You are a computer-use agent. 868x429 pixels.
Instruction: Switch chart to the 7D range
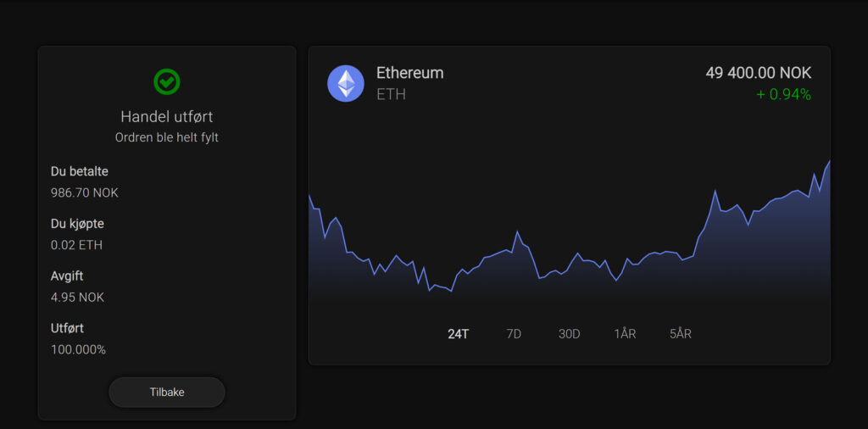coord(514,334)
